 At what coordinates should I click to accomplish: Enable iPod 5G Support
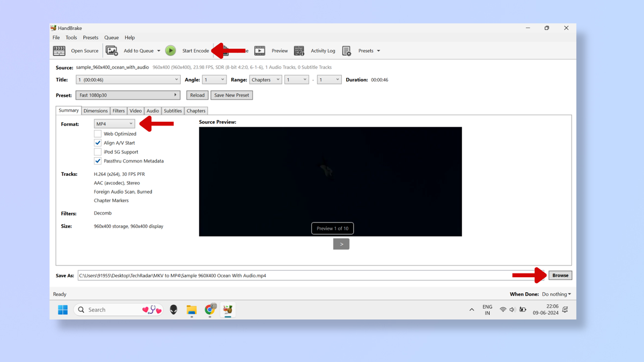(x=98, y=152)
